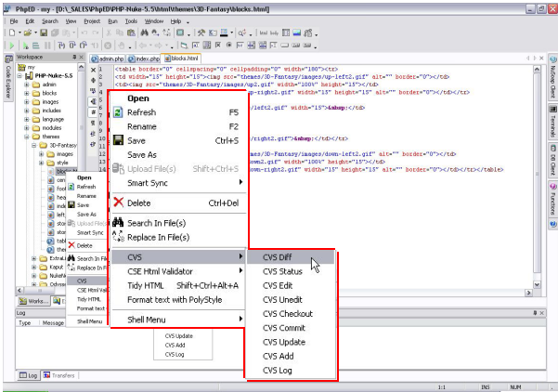This screenshot has width=558, height=392.
Task: Click the X icon in the editor's left gutter
Action: click(x=93, y=71)
